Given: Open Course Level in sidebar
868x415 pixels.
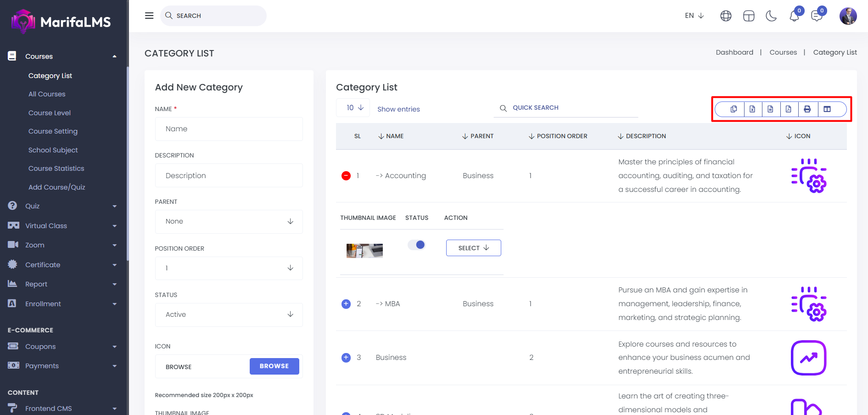Looking at the screenshot, I should pos(50,113).
